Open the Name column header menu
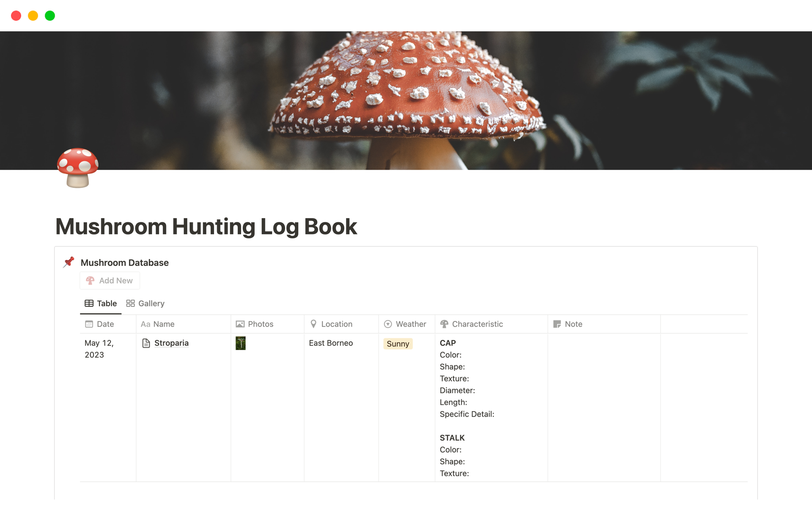 click(x=164, y=324)
